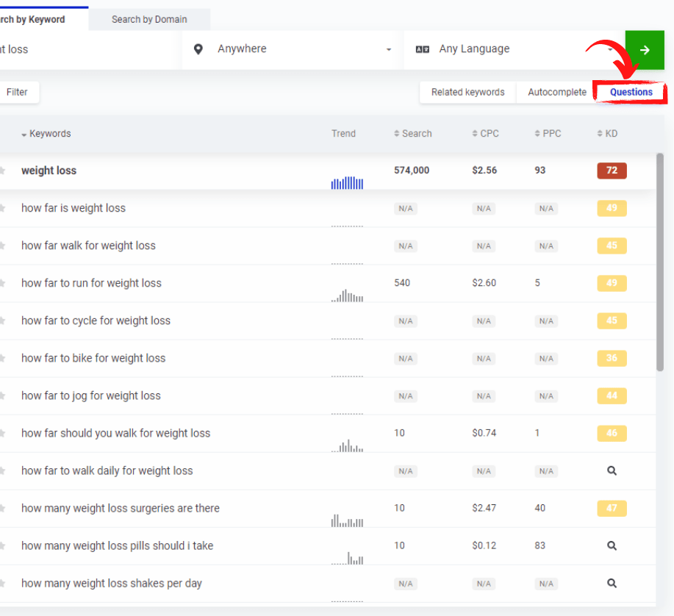Click the green search arrow button

[645, 50]
